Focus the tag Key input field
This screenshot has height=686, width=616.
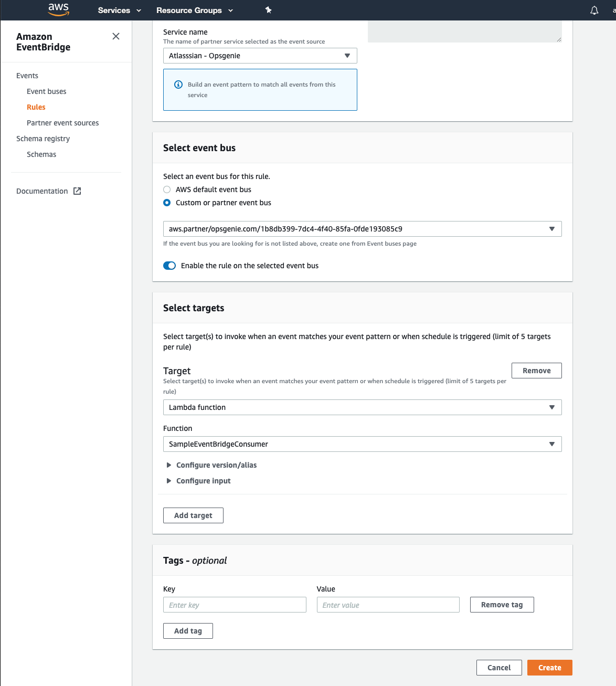(235, 605)
